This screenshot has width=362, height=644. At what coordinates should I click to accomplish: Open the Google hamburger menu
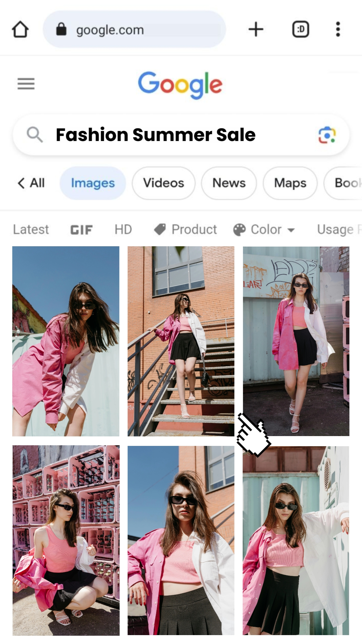click(26, 84)
